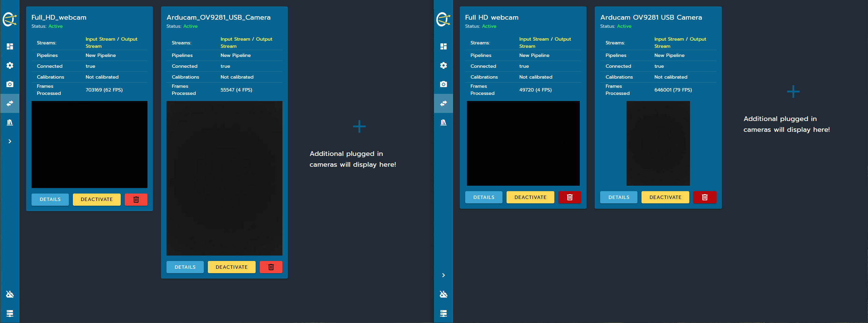The height and width of the screenshot is (323, 868).
Task: Open Details for the 'Full HD webcam' card
Action: [484, 197]
